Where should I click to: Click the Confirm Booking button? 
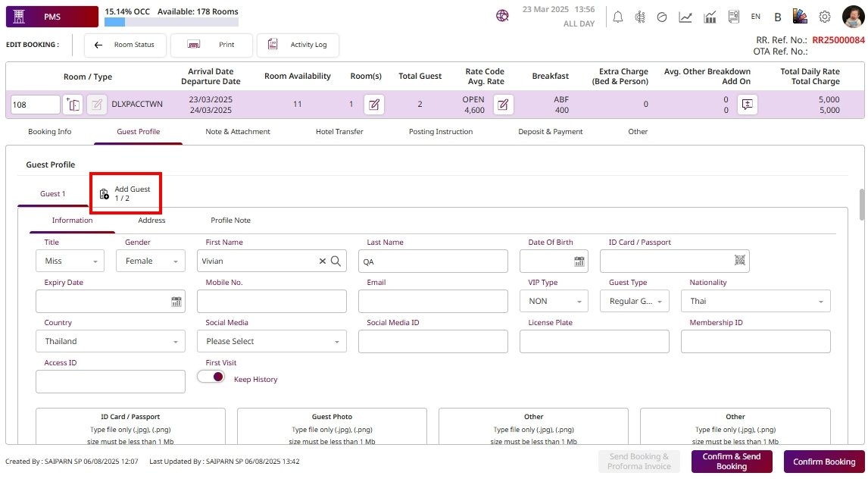[823, 462]
